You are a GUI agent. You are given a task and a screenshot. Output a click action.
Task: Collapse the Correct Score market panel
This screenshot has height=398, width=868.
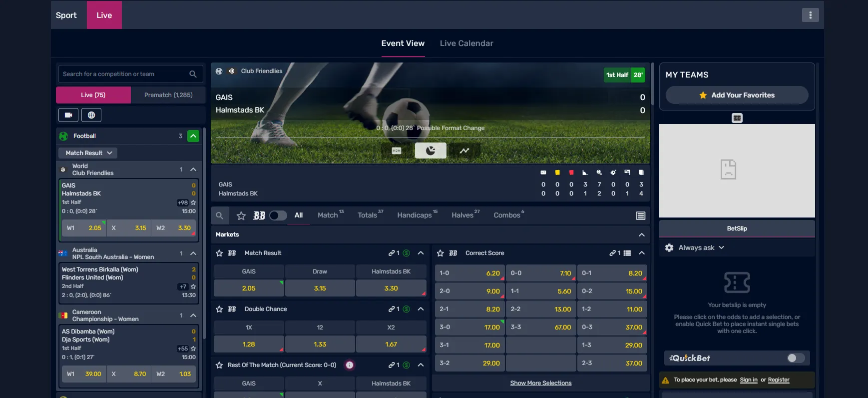click(642, 253)
